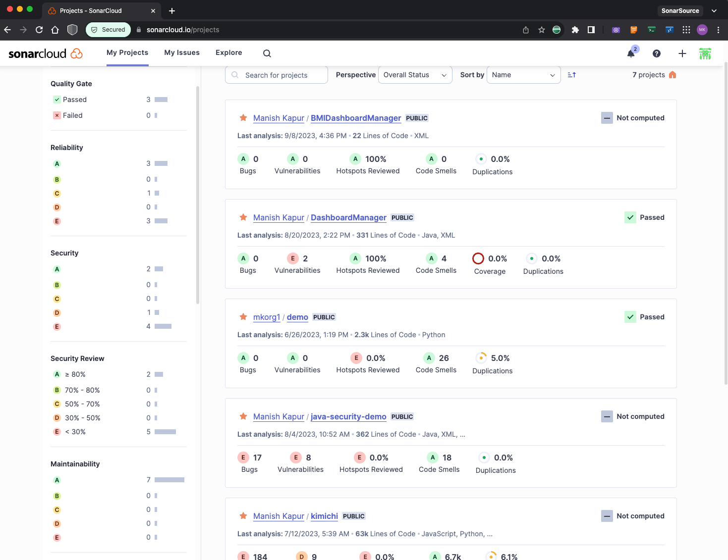Switch to the My Issues tab
The image size is (728, 560).
pos(181,52)
